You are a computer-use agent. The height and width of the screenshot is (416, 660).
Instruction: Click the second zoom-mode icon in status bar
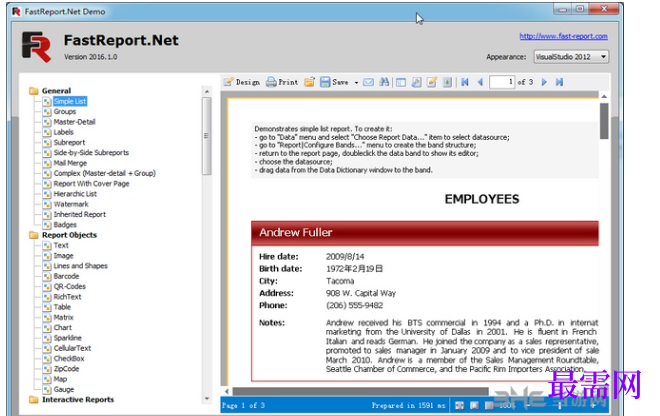pos(474,405)
